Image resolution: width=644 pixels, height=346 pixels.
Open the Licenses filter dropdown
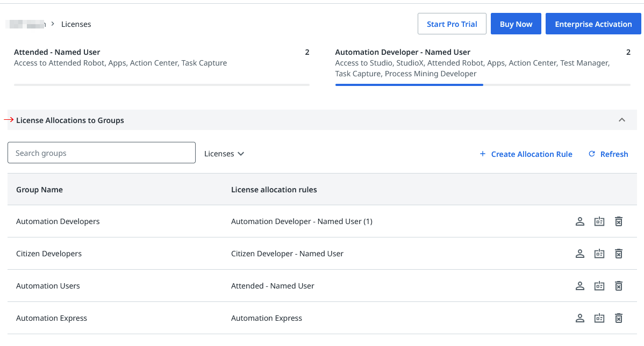[x=224, y=154]
